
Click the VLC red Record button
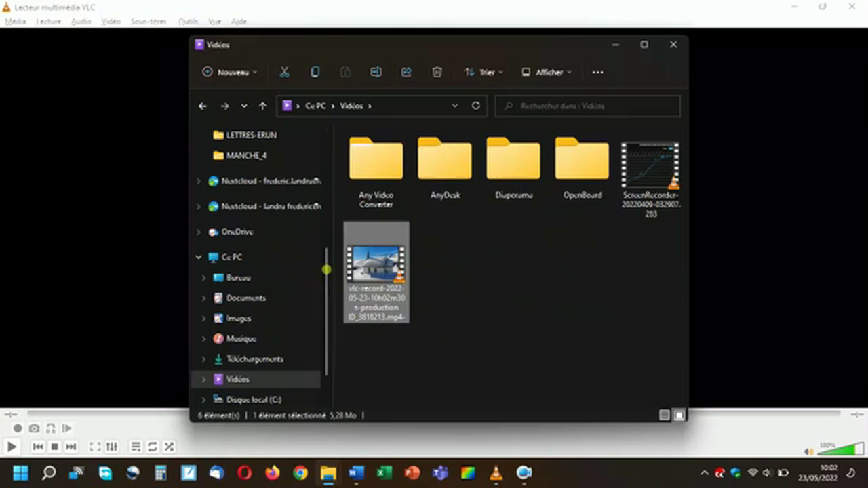[18, 428]
